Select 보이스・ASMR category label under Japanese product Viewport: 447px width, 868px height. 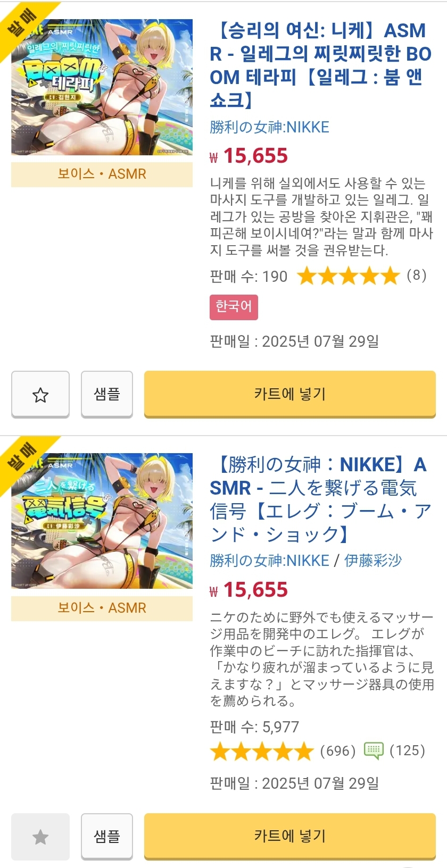coord(102,608)
